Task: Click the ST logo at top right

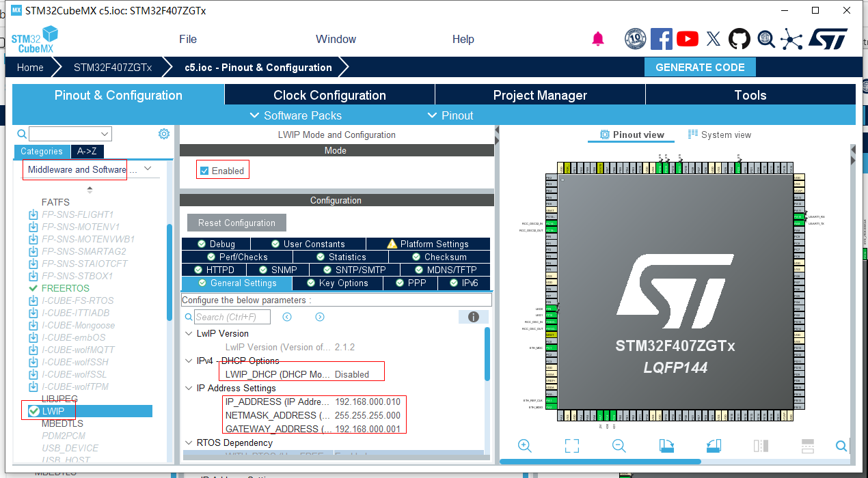Action: point(828,39)
